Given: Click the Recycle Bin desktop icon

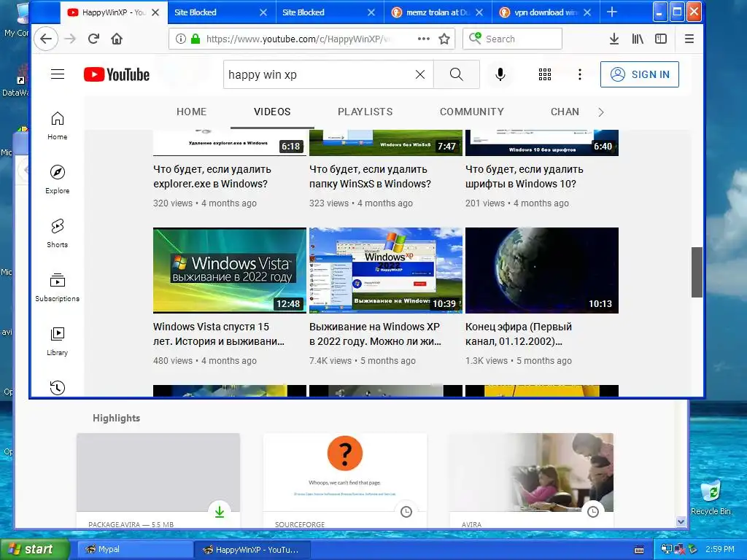Looking at the screenshot, I should pyautogui.click(x=711, y=497).
